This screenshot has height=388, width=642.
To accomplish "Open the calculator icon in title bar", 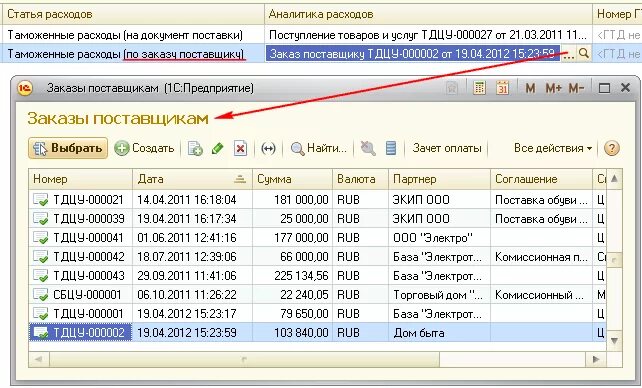I will point(479,88).
